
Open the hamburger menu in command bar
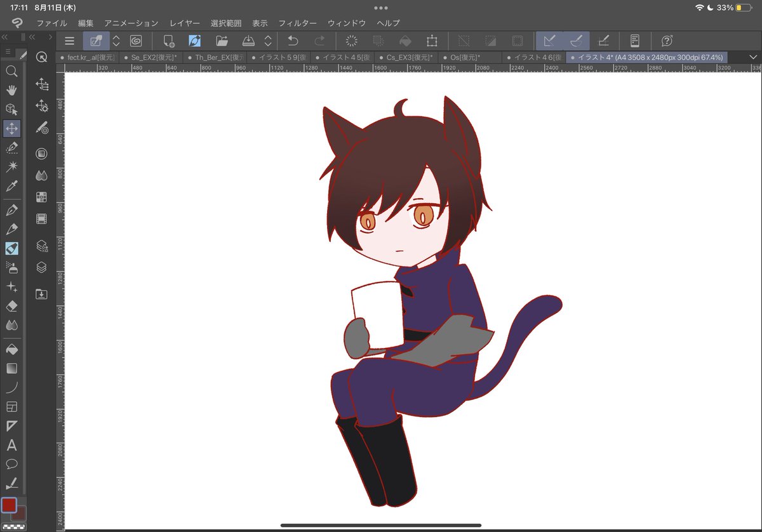70,41
